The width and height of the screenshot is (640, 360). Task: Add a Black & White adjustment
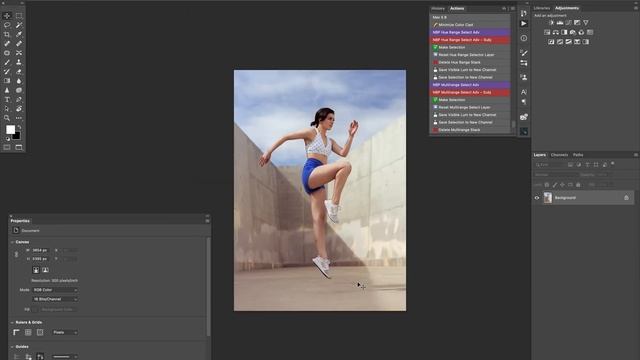[x=564, y=32]
